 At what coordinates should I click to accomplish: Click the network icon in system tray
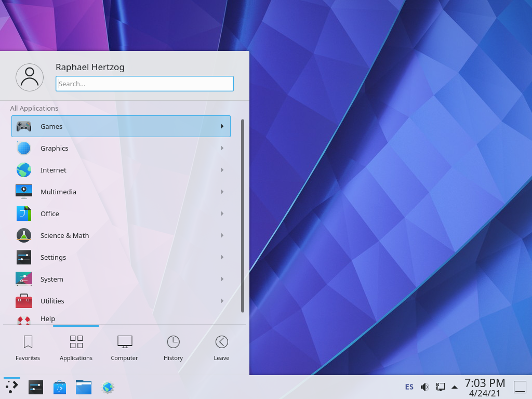point(440,387)
